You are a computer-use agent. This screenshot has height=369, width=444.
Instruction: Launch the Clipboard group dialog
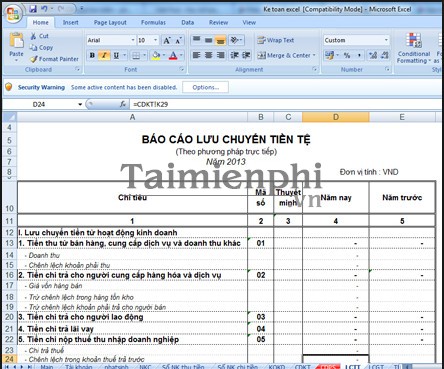point(78,69)
